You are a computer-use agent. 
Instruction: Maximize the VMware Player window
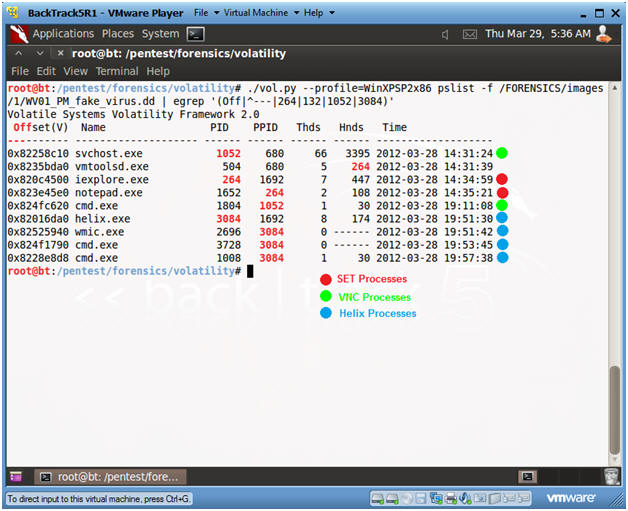coord(599,13)
